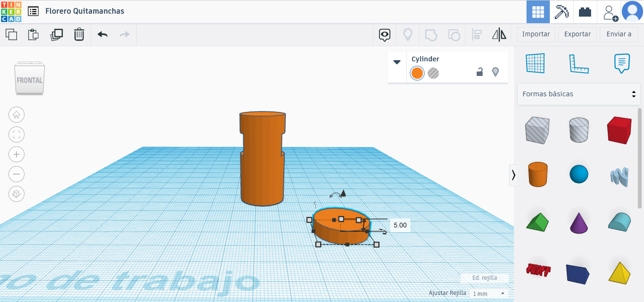Open the user profile avatar
The width and height of the screenshot is (644, 302).
pyautogui.click(x=632, y=12)
